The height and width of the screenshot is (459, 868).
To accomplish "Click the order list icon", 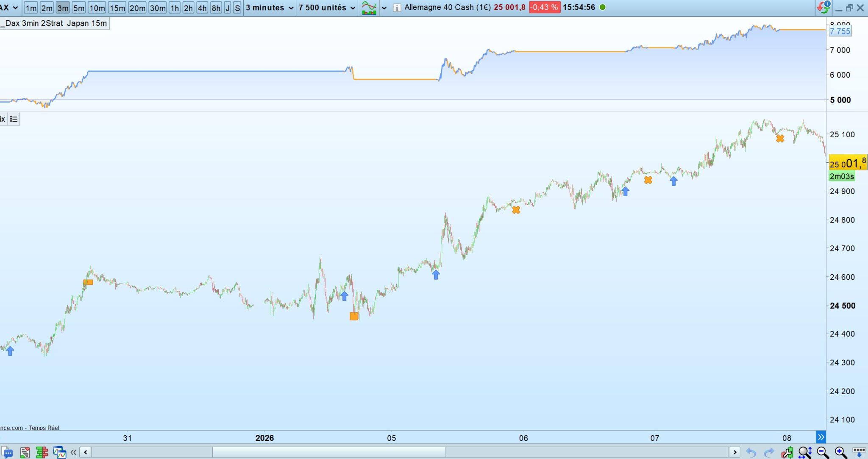I will pyautogui.click(x=25, y=452).
